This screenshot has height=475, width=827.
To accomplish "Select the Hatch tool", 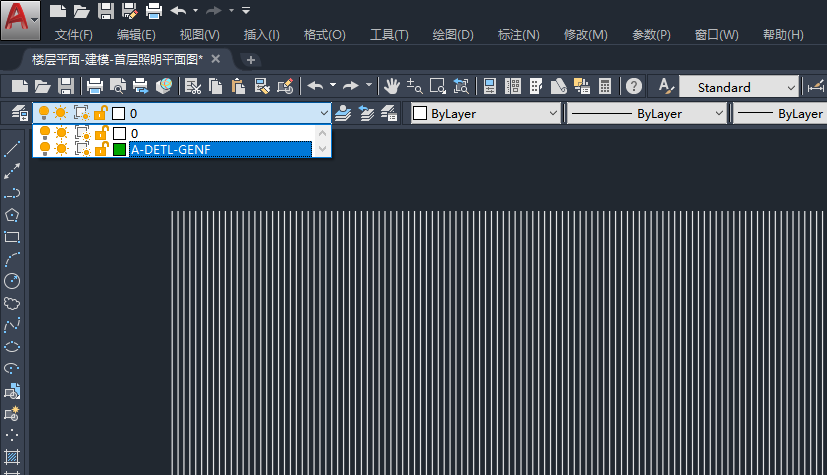I will click(12, 457).
